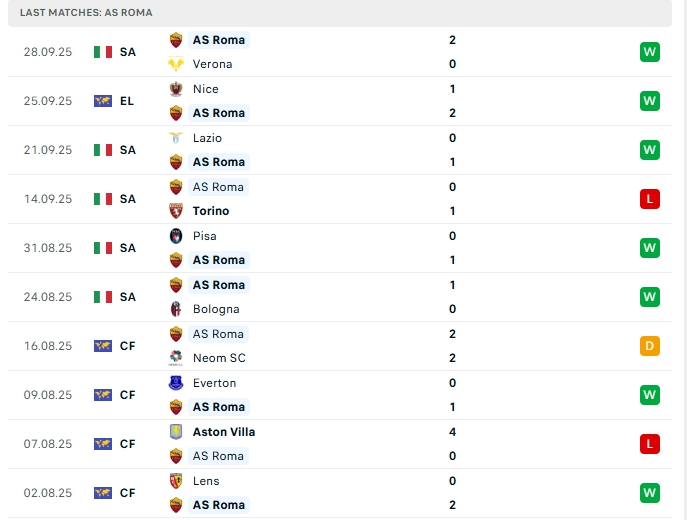This screenshot has height=520, width=687.
Task: Click the Neom SC club crest icon
Action: (x=177, y=358)
